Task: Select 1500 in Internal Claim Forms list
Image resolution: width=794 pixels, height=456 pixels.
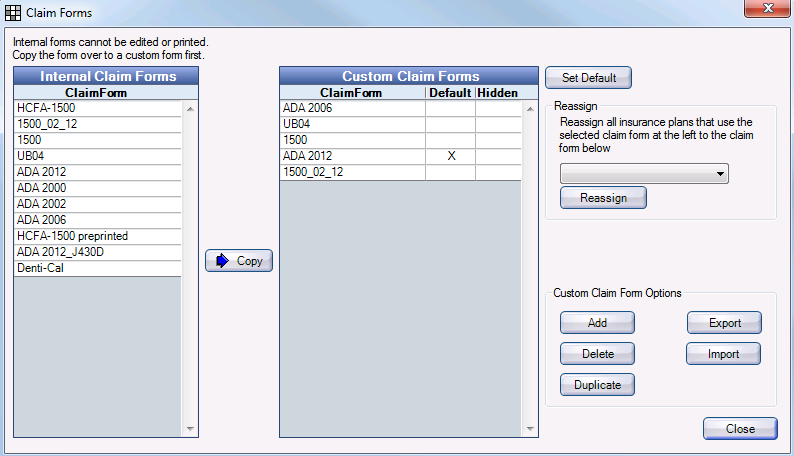Action: click(x=98, y=140)
